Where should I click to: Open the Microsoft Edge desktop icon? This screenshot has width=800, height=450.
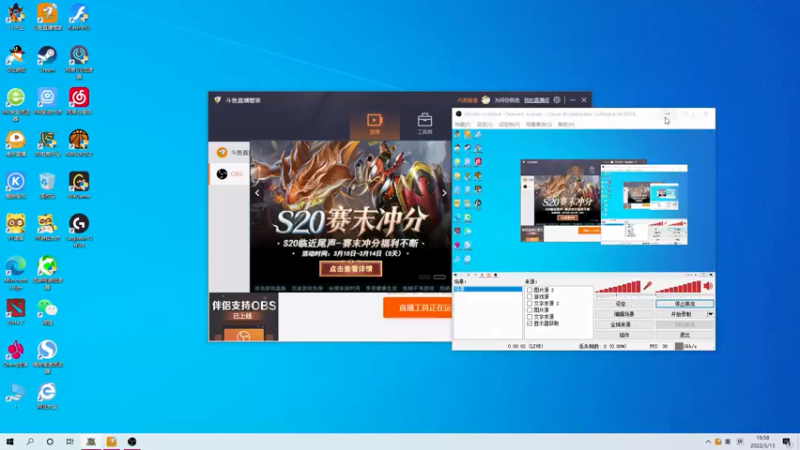[16, 272]
